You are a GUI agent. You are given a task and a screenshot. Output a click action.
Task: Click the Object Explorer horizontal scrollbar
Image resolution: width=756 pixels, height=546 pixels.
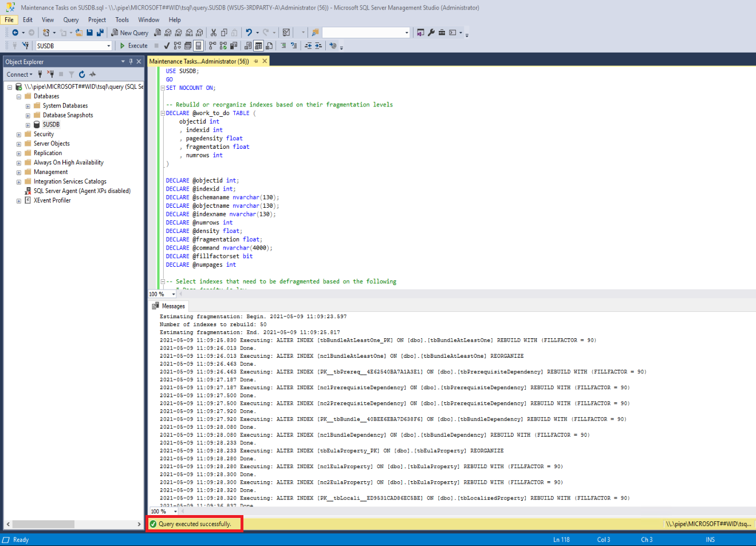[44, 524]
